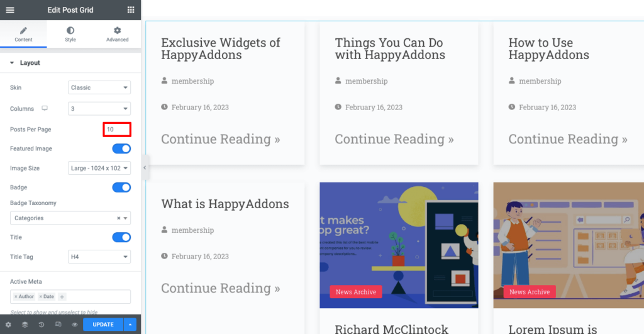Image resolution: width=644 pixels, height=334 pixels.
Task: Click the Posts Per Page number field
Action: click(118, 129)
